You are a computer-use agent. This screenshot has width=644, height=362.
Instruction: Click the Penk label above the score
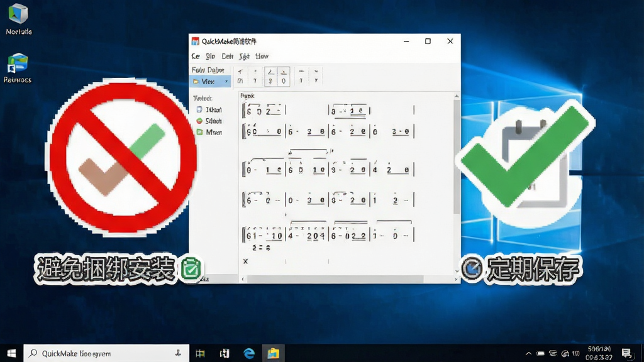(247, 96)
